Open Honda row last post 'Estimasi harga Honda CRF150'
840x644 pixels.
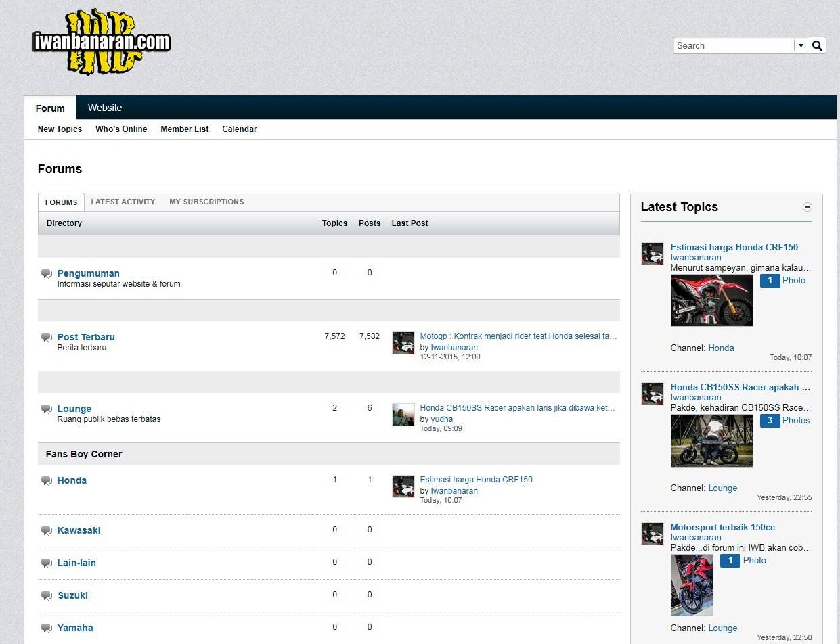[x=476, y=480]
